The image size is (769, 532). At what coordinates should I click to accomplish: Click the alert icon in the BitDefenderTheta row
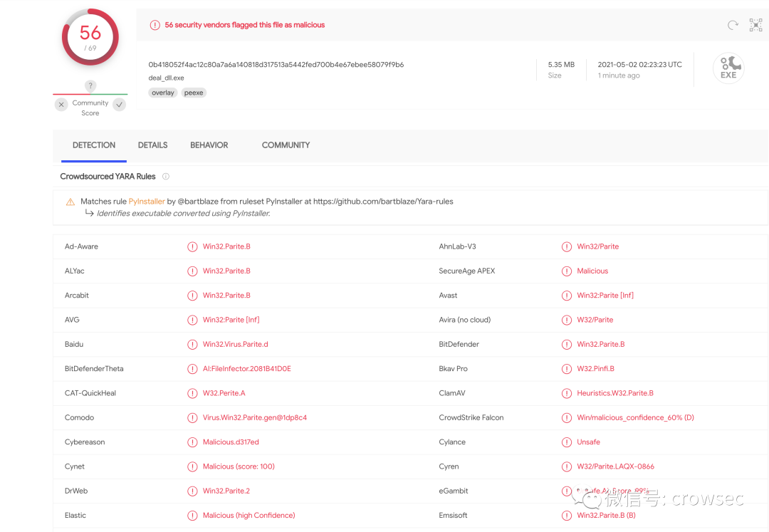[192, 369]
